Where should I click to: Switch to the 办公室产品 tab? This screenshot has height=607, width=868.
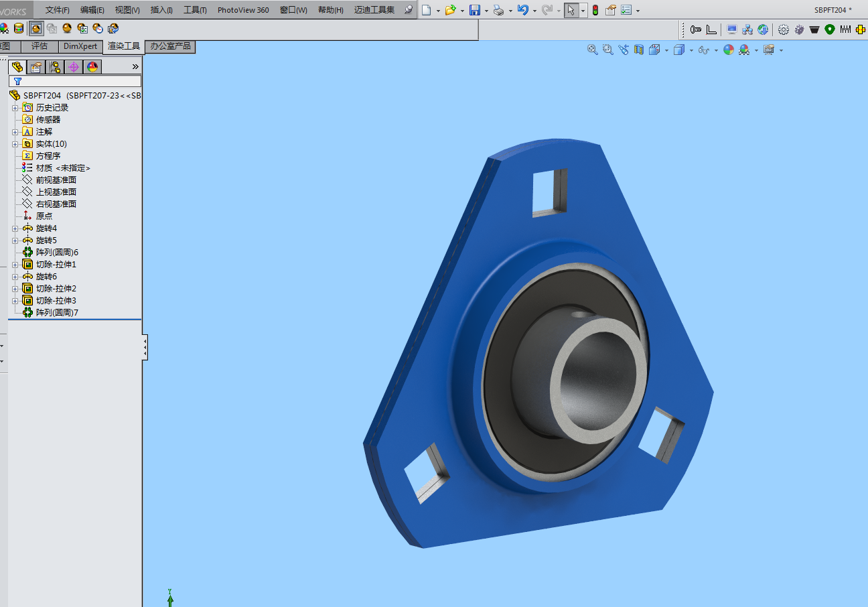point(170,46)
